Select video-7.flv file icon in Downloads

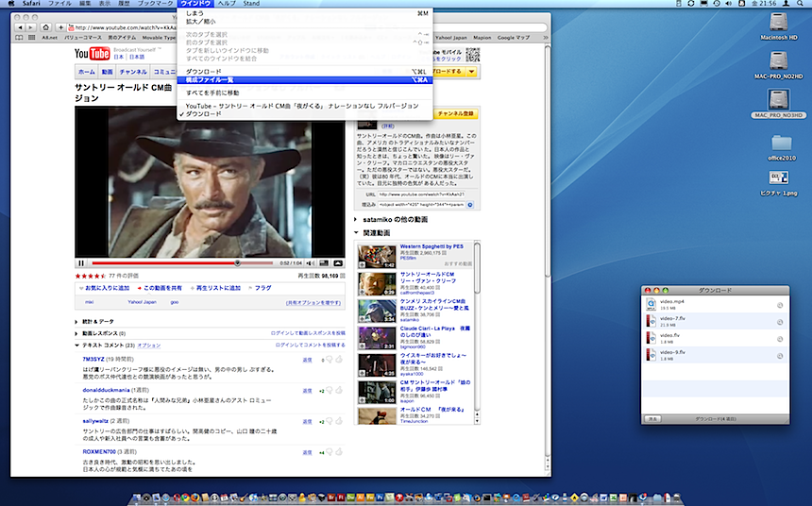651,321
